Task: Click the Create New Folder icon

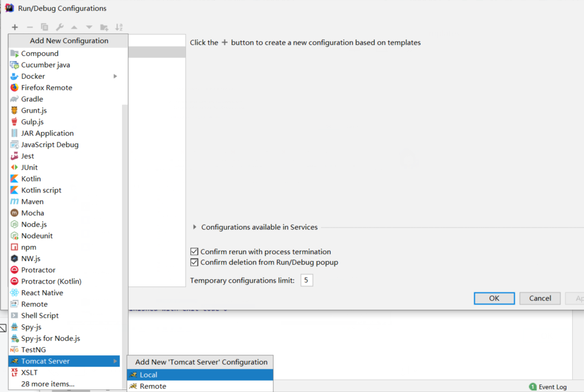Action: pyautogui.click(x=104, y=27)
